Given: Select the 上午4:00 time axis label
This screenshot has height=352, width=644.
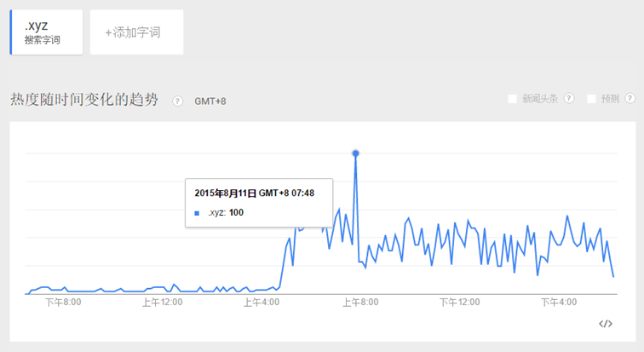Looking at the screenshot, I should pos(262,302).
